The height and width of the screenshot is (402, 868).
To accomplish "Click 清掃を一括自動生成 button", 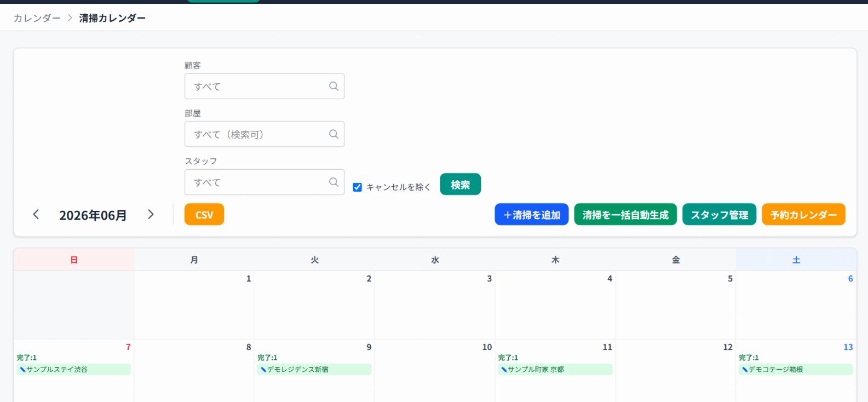I will [x=625, y=215].
